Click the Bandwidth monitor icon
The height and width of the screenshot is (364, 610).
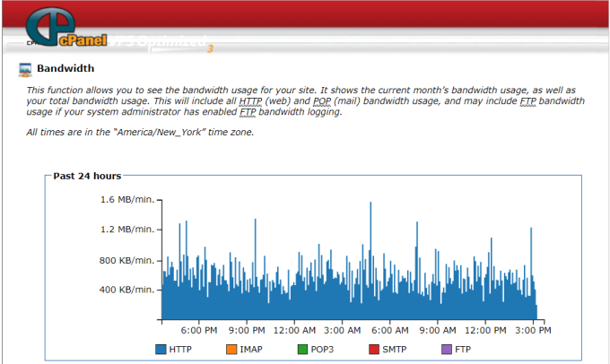click(25, 70)
